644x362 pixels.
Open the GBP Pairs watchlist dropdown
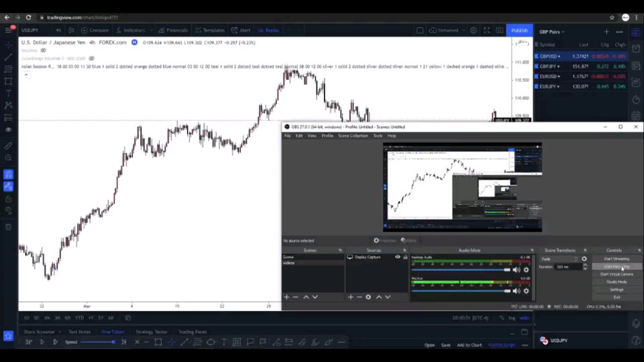coord(552,32)
